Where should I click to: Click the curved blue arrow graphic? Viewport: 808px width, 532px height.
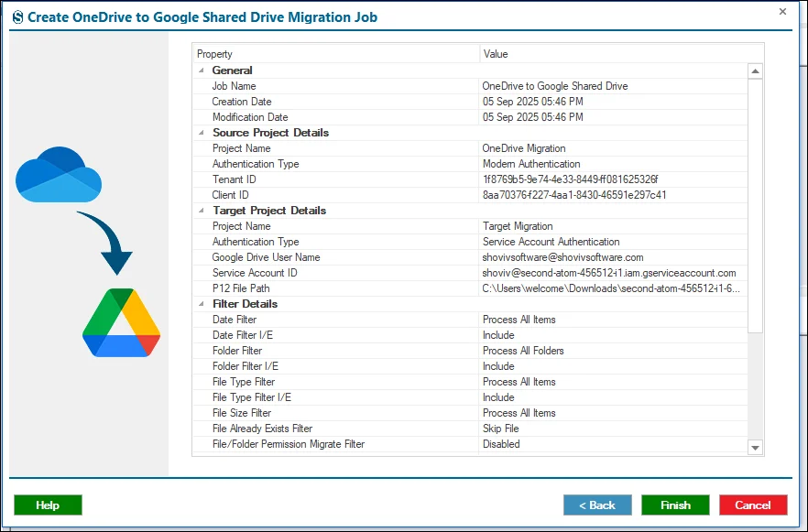click(x=106, y=242)
